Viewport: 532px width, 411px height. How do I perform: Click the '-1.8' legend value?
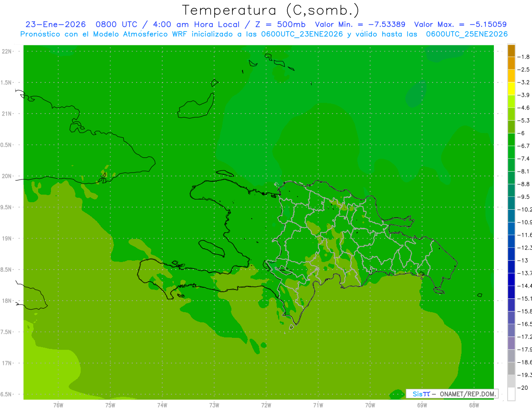524,57
